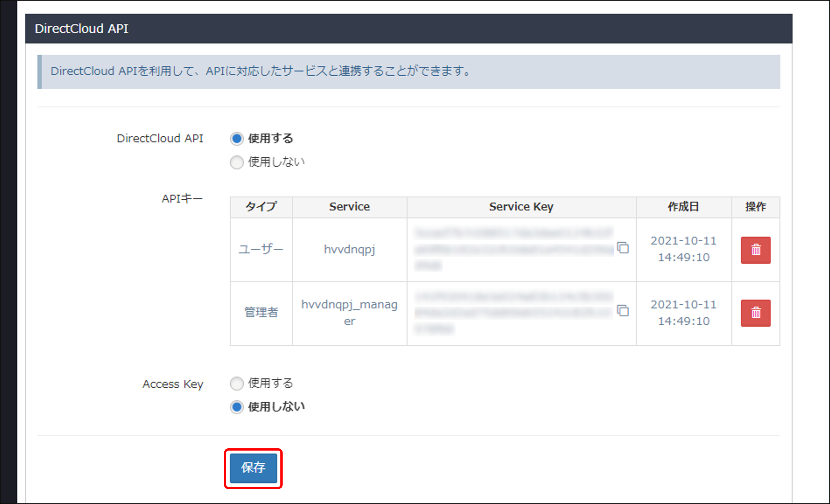This screenshot has width=830, height=504.
Task: Click the creation date in the 管理者 row
Action: click(x=684, y=313)
